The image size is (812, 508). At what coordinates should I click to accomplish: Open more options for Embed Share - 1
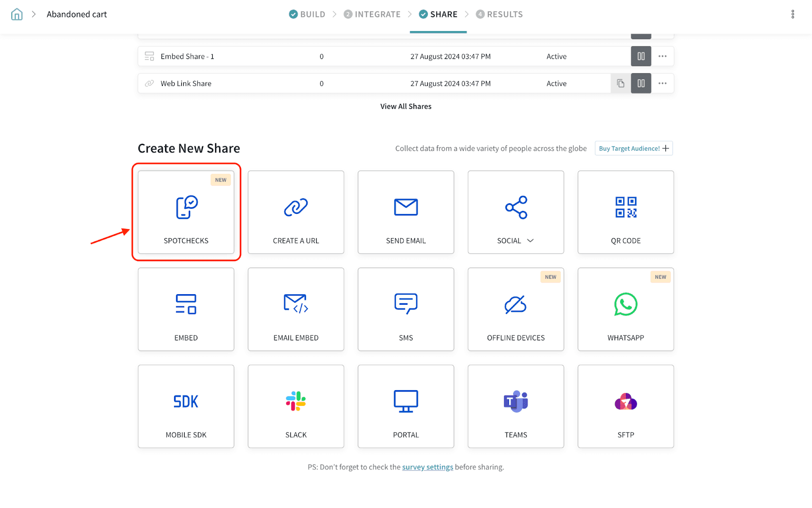point(662,56)
